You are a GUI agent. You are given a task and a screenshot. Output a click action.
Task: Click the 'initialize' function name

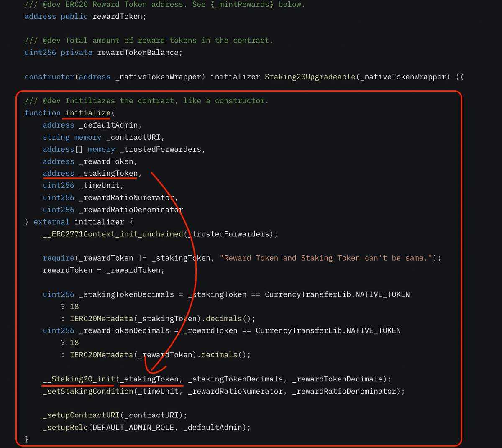click(88, 113)
